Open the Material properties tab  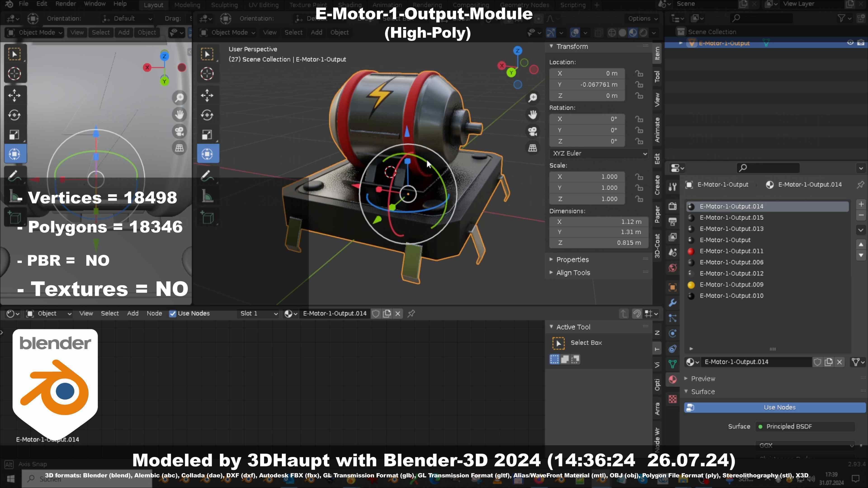tap(672, 380)
